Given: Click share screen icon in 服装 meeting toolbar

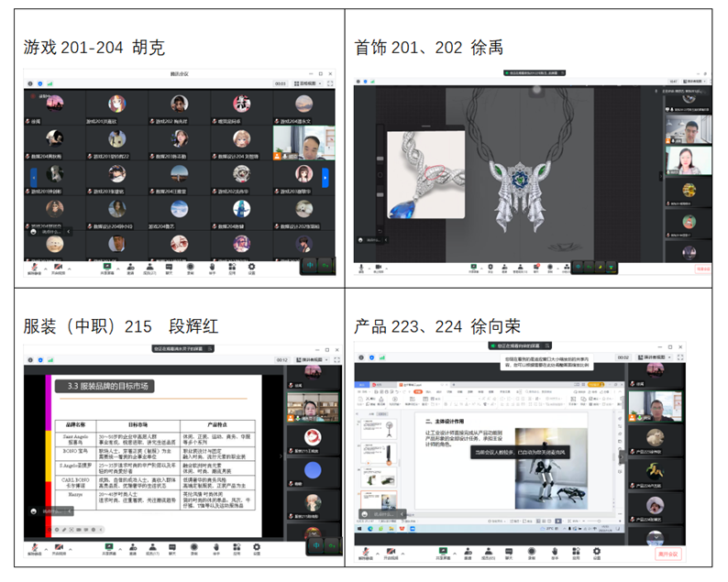Looking at the screenshot, I should click(107, 551).
